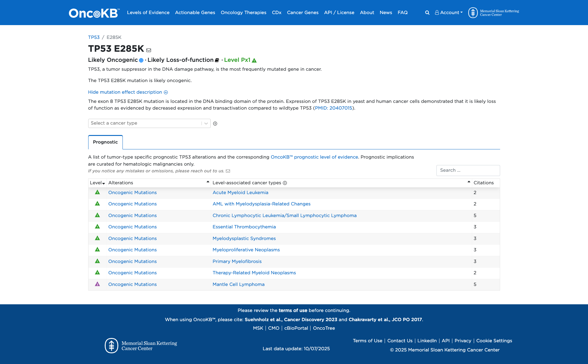Click the green level icon for Acute Myeloid Leukemia row

click(x=97, y=193)
